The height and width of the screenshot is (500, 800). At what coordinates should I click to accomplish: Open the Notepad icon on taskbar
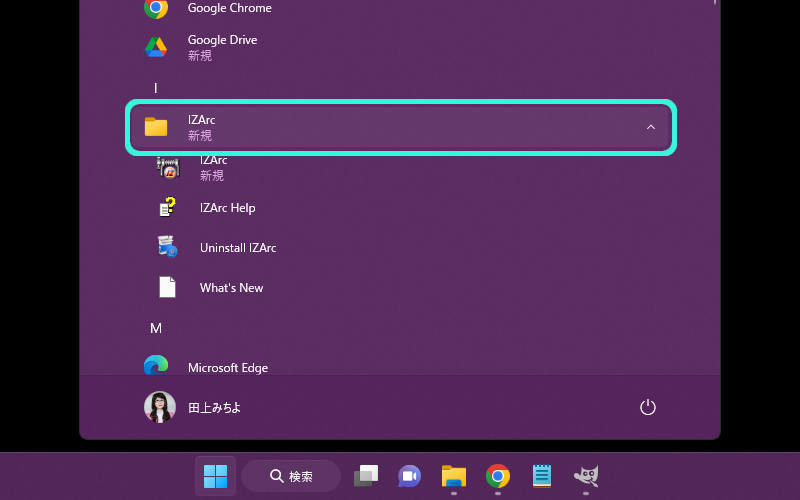(x=541, y=476)
